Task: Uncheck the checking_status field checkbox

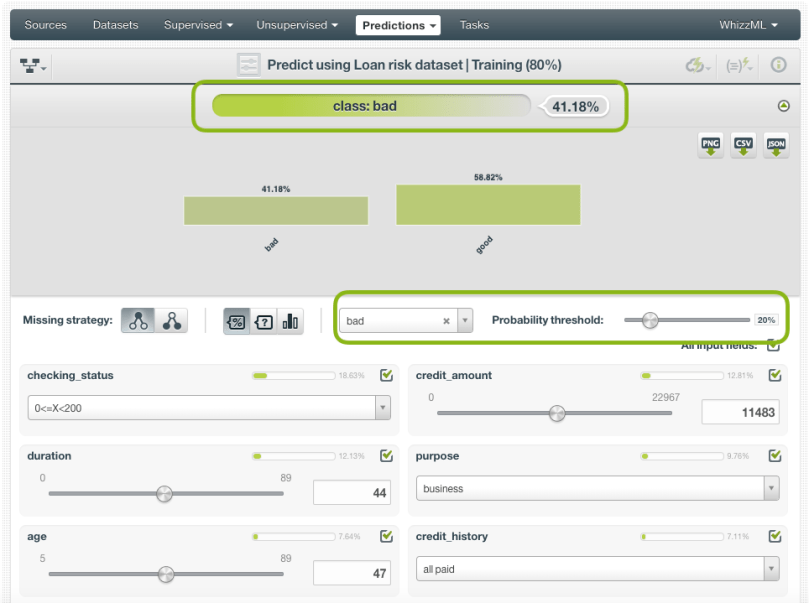Action: click(x=386, y=376)
